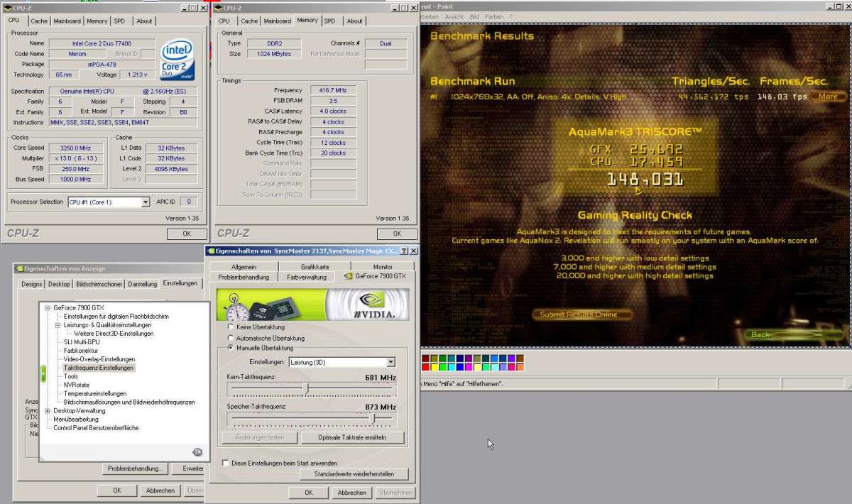Screen dimensions: 852x504
Task: Switch to Bildschirmschoner tab
Action: pos(99,284)
